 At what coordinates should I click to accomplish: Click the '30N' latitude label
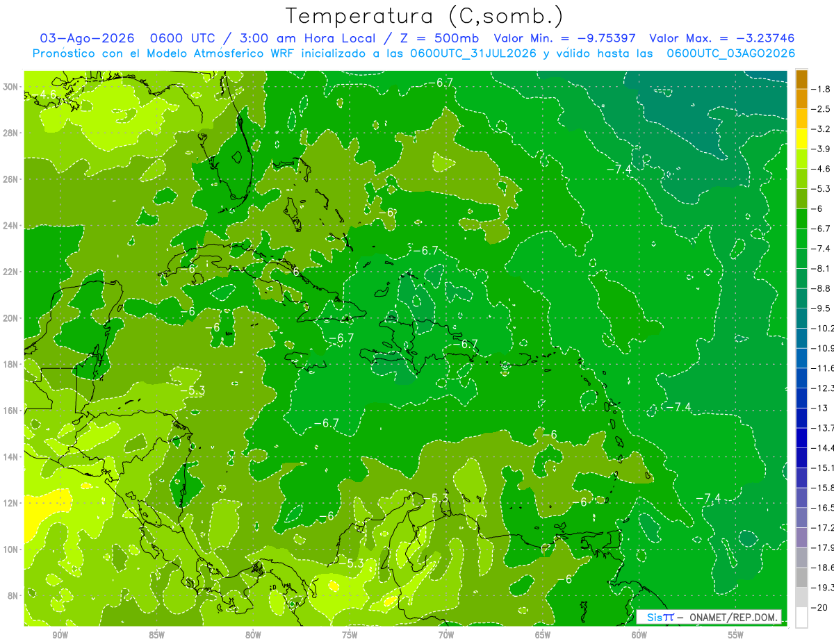[x=12, y=87]
